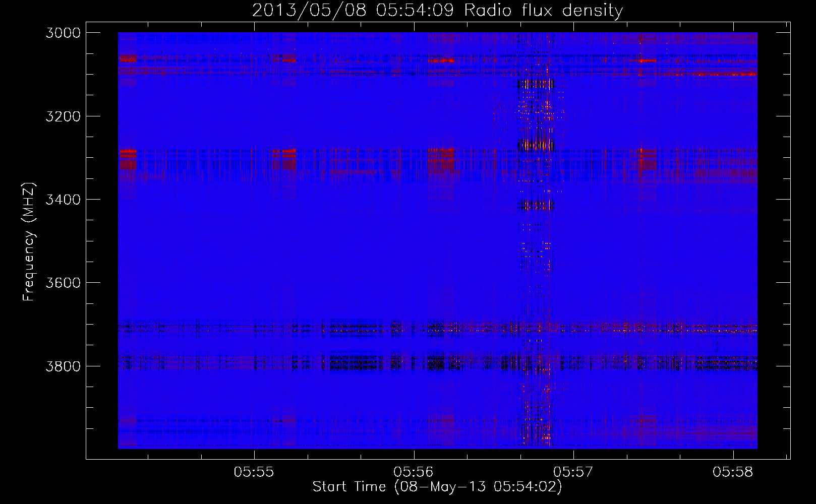Select the 3600 frequency axis label
The width and height of the screenshot is (816, 504).
(63, 283)
